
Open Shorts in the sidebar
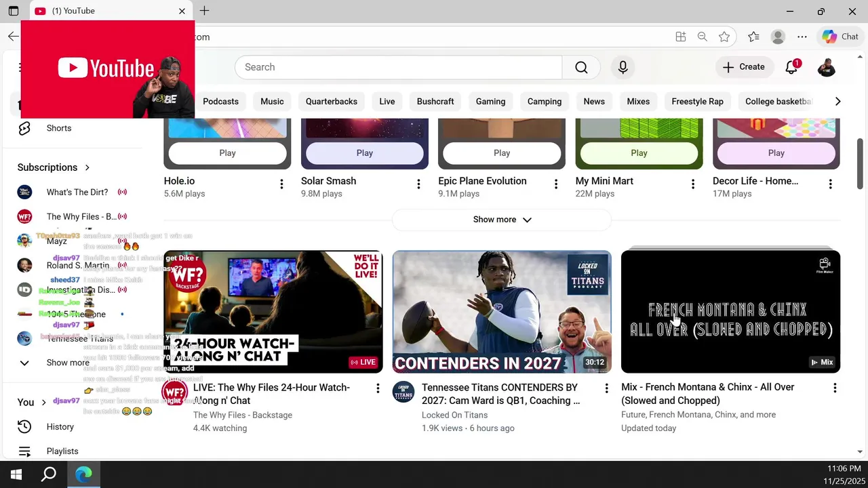coord(59,128)
